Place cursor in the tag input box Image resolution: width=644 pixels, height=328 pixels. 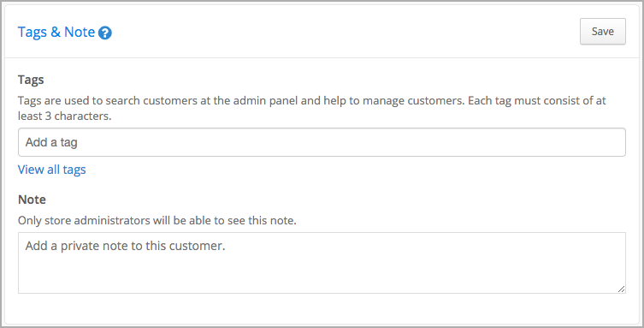(x=322, y=142)
